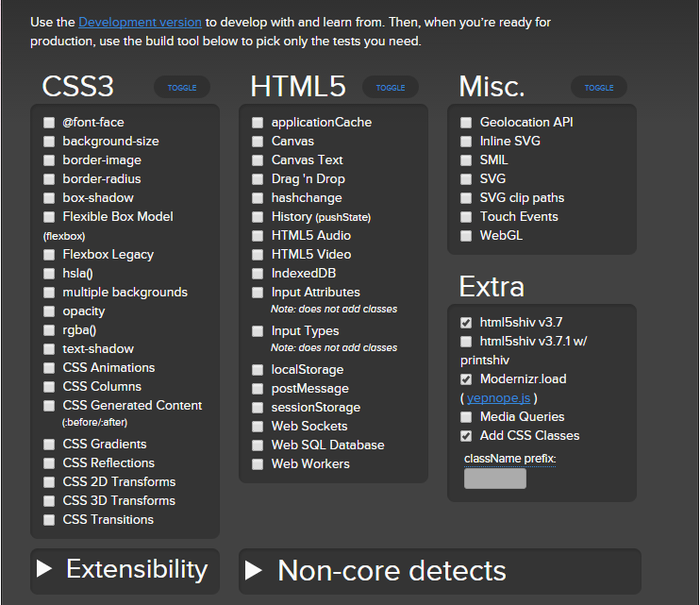Focus the className prefix input field
Viewport: 700px width, 605px height.
coord(494,479)
